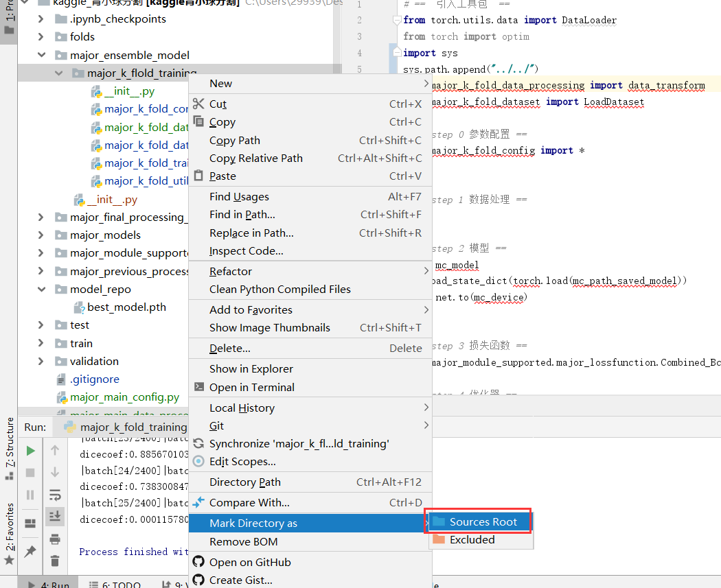Click the up navigation arrow in Run toolbar

(55, 451)
